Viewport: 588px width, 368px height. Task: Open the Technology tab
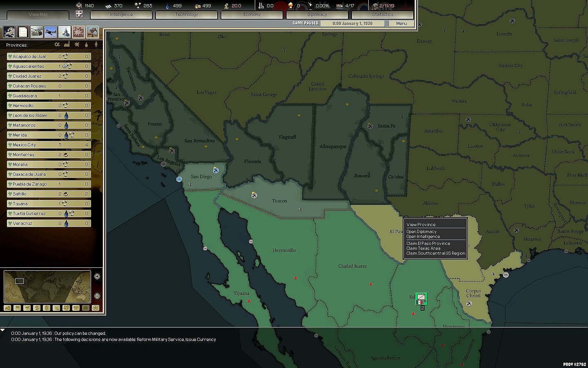(187, 15)
